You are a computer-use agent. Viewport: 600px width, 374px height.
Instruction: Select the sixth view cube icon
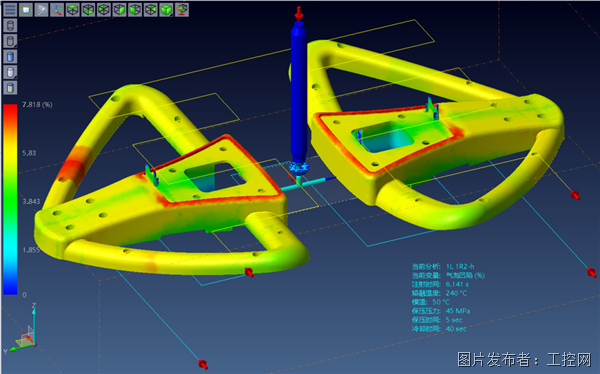(x=151, y=10)
